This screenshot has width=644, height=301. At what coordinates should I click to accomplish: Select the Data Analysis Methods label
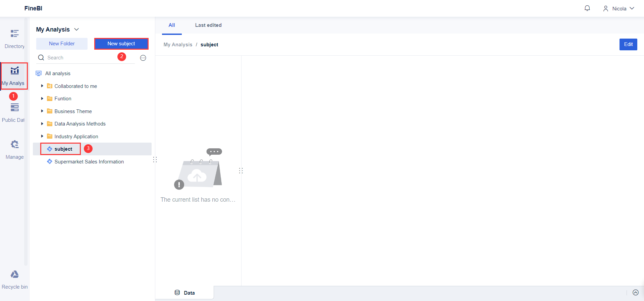click(x=80, y=124)
